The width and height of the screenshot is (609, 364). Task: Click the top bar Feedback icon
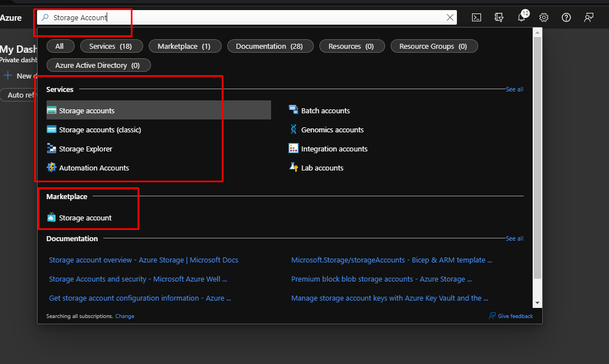coord(589,17)
